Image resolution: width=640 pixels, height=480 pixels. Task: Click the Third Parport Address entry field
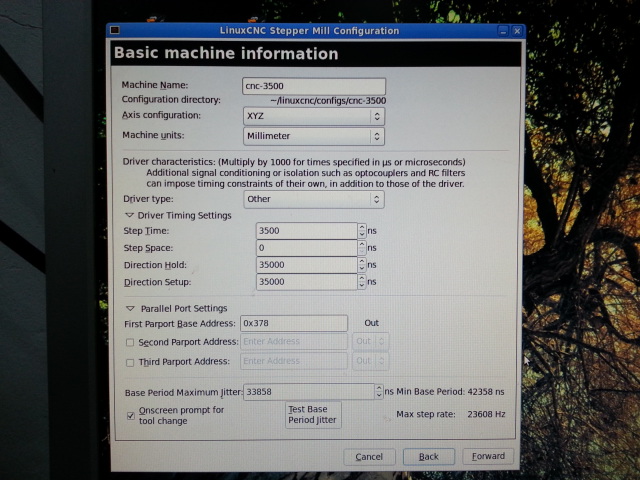tap(294, 361)
